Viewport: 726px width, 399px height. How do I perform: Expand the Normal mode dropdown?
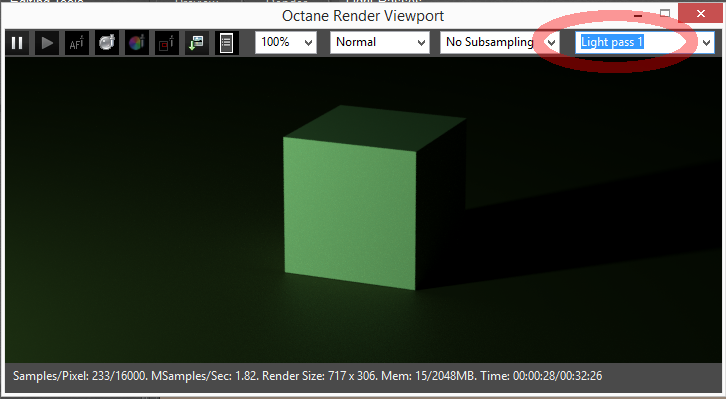tap(380, 43)
